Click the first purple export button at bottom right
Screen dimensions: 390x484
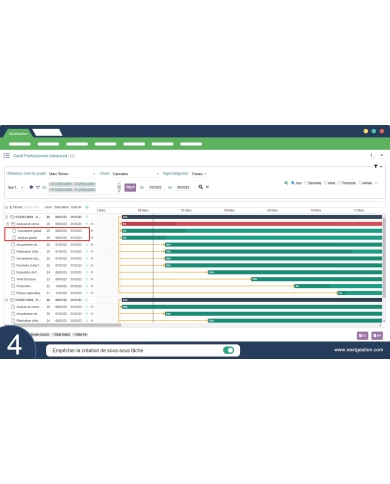point(362,335)
